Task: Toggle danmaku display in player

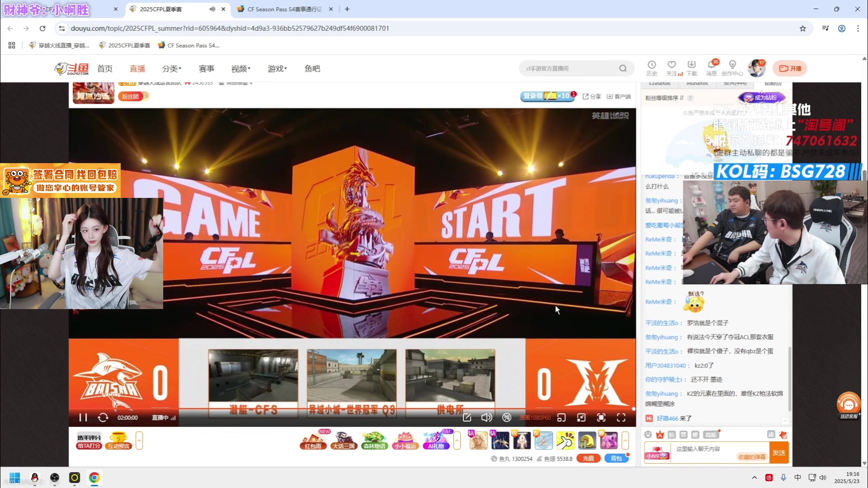Action: click(x=507, y=418)
